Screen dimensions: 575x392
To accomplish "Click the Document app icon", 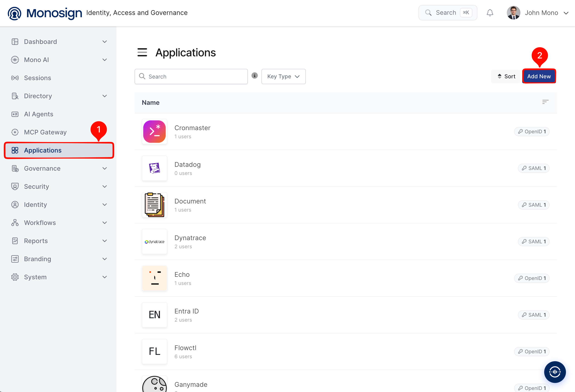I will (154, 205).
